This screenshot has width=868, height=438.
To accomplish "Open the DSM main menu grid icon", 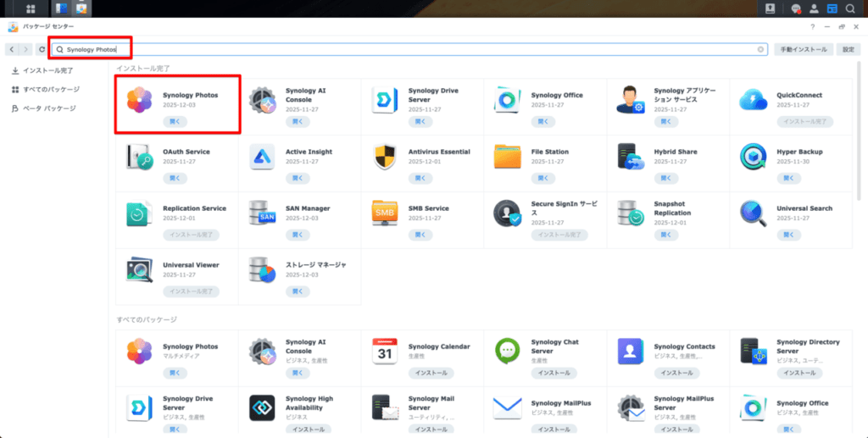I will [31, 9].
